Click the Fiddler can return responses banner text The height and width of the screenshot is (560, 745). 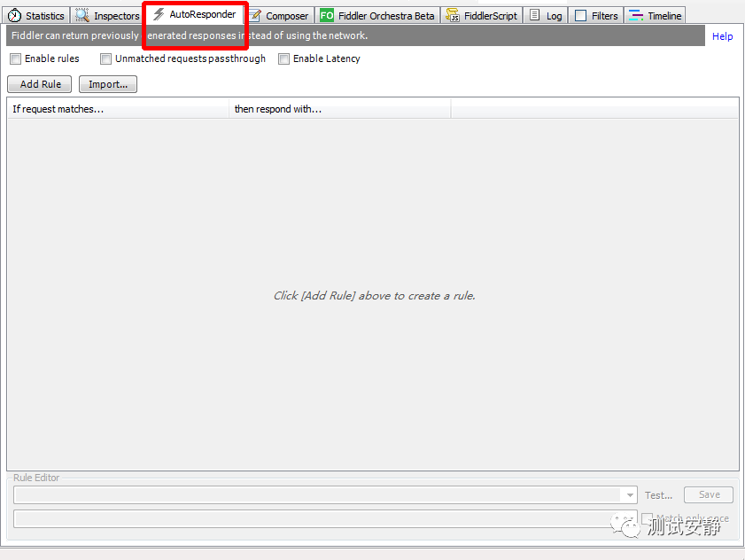click(x=189, y=35)
